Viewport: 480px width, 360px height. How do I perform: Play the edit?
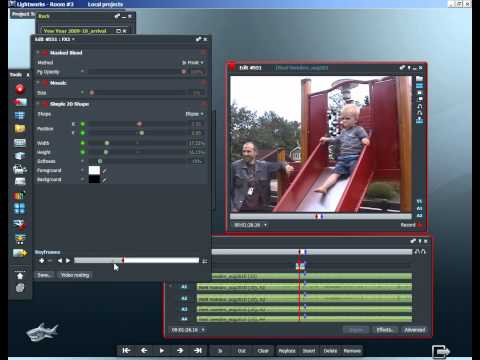162,350
